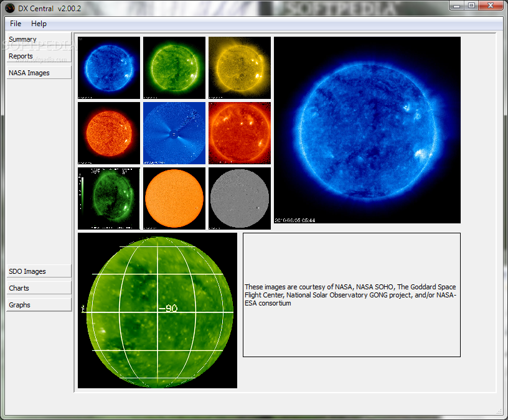The width and height of the screenshot is (508, 420).
Task: Select the dark orange sun thumbnail on black
Action: (109, 133)
